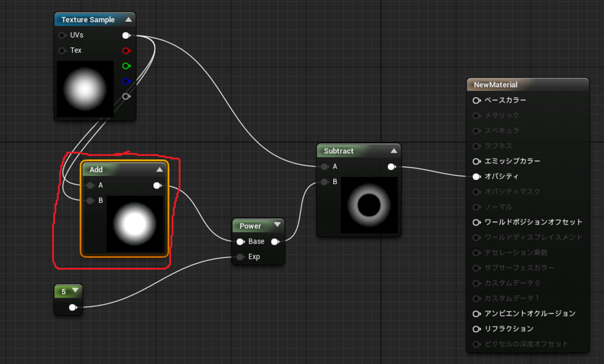Viewport: 604px width, 364px height.
Task: Click the ベースカラー input pin
Action: tap(477, 100)
